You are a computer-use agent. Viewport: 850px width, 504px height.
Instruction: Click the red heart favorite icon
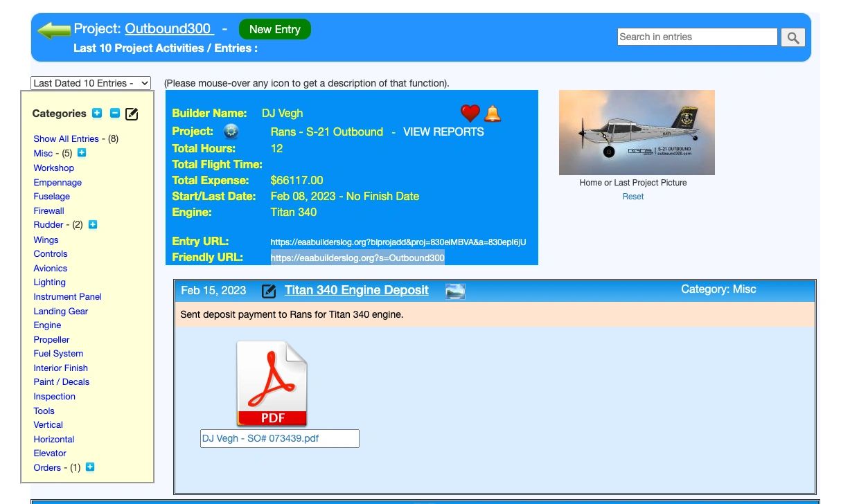coord(470,114)
